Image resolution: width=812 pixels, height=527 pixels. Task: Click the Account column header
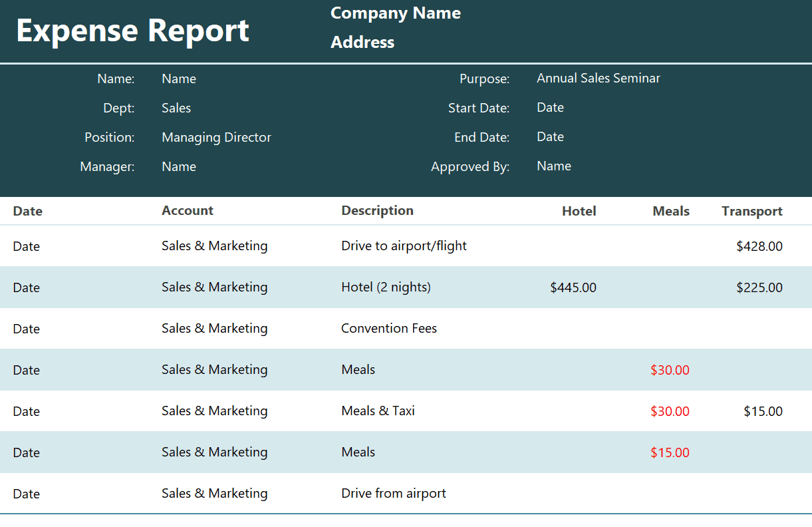pyautogui.click(x=188, y=211)
